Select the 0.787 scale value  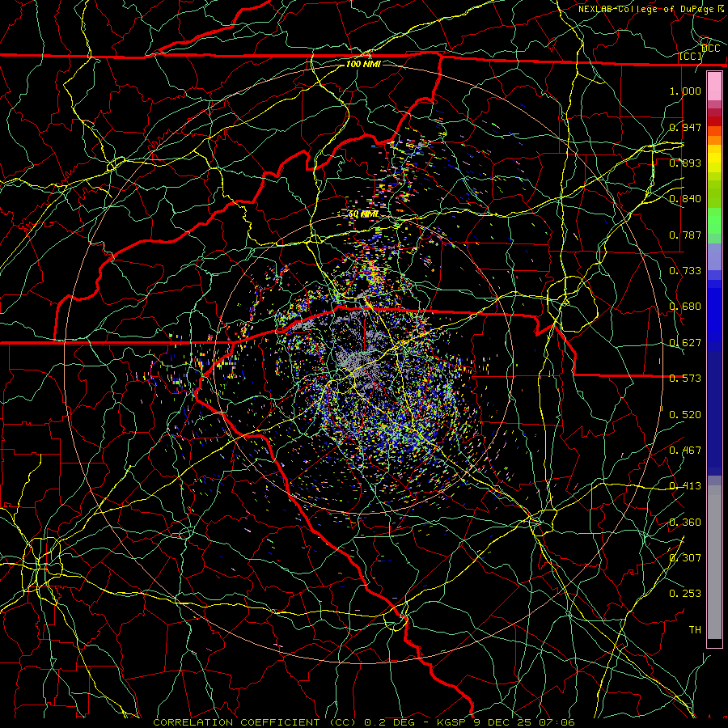coord(685,235)
